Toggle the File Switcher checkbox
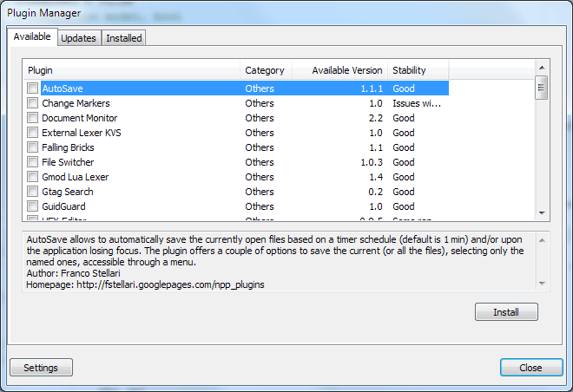 click(x=32, y=162)
